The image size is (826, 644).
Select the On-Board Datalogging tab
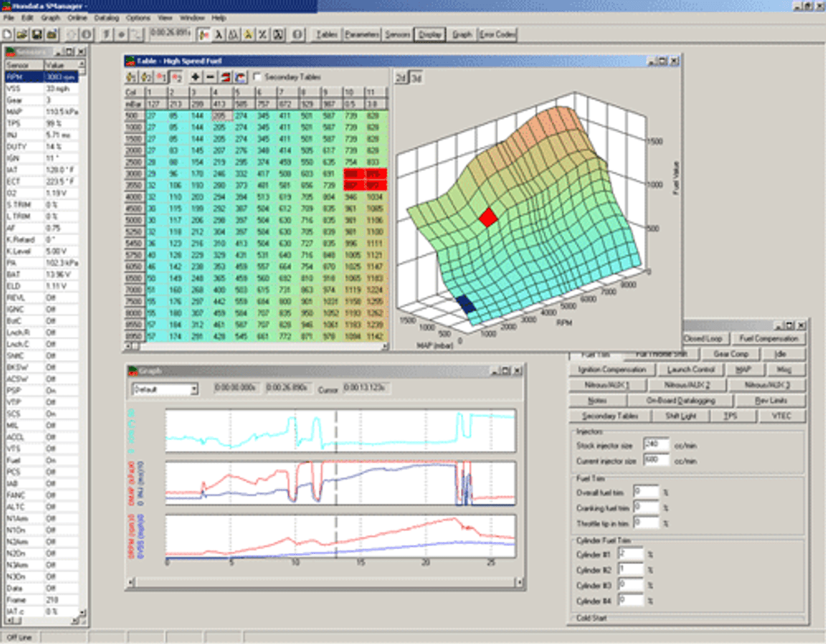click(681, 400)
